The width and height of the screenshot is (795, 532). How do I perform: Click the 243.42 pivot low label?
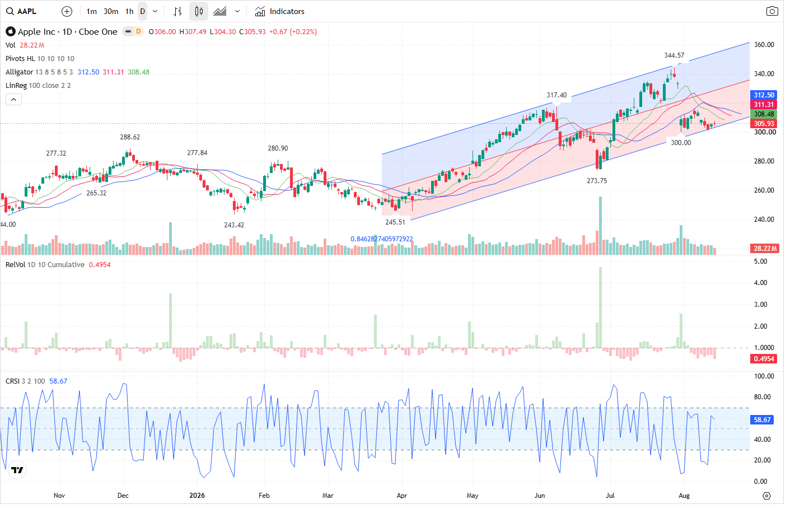[234, 225]
